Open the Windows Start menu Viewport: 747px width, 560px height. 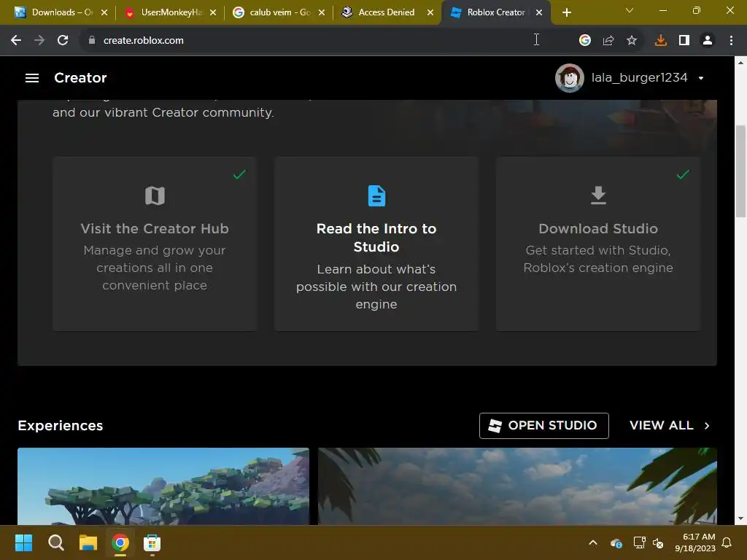pyautogui.click(x=23, y=542)
